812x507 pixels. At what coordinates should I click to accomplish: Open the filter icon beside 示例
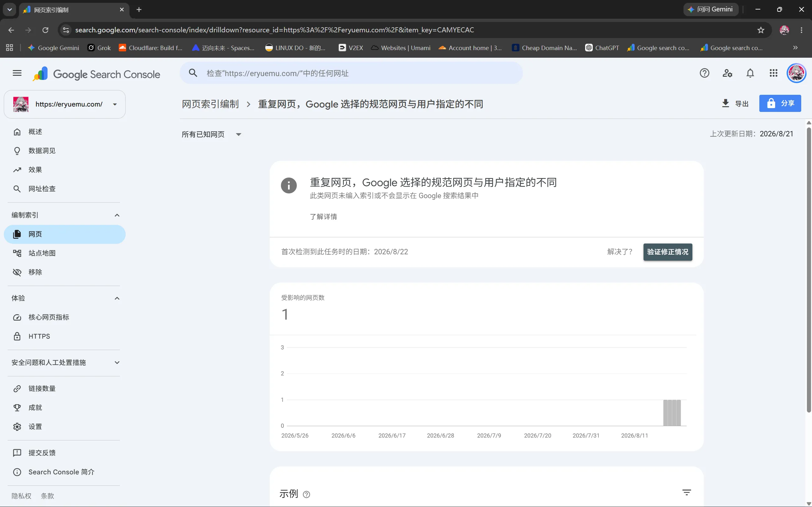tap(687, 492)
